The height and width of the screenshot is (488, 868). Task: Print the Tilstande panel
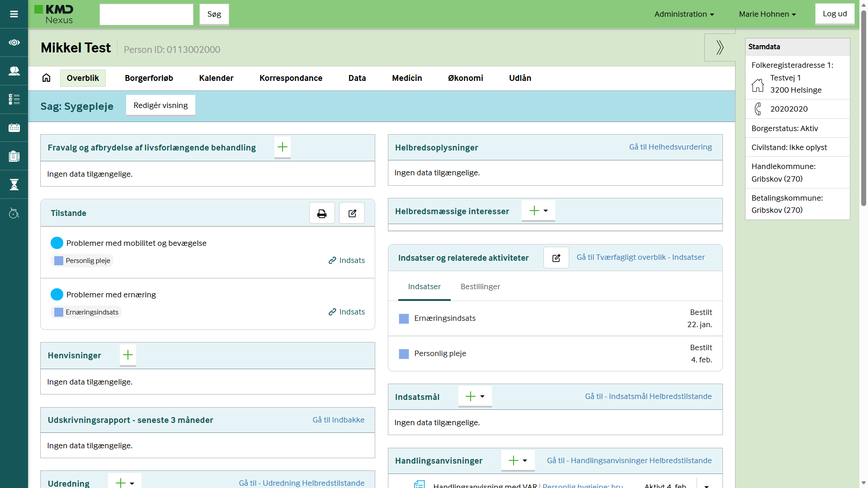[x=322, y=213]
